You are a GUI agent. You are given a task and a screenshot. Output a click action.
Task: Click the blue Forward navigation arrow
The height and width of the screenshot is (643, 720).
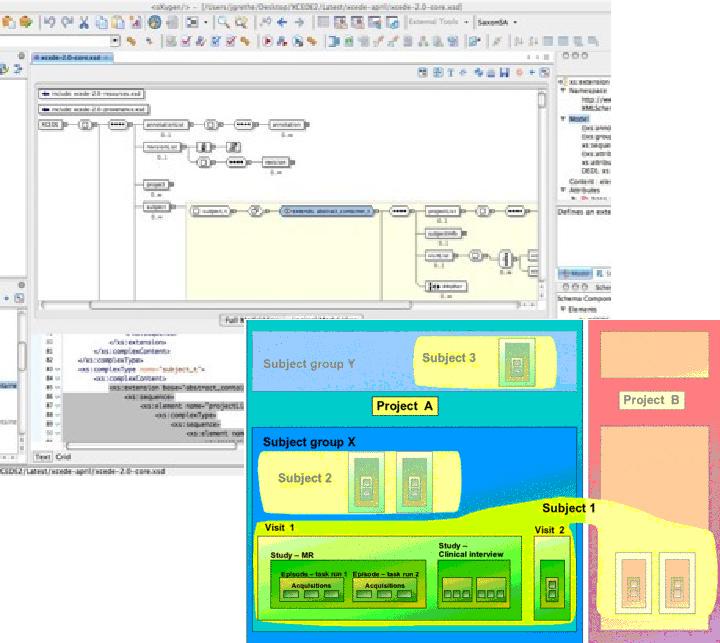pos(299,22)
